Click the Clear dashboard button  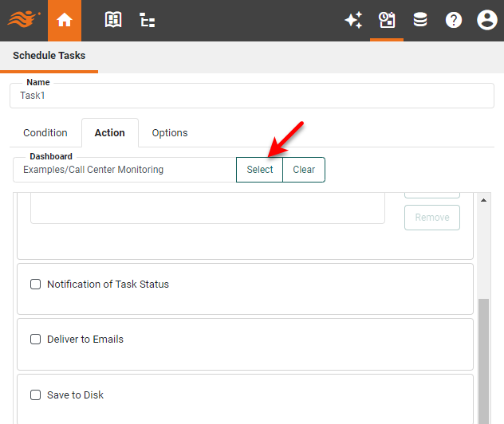[x=304, y=170]
